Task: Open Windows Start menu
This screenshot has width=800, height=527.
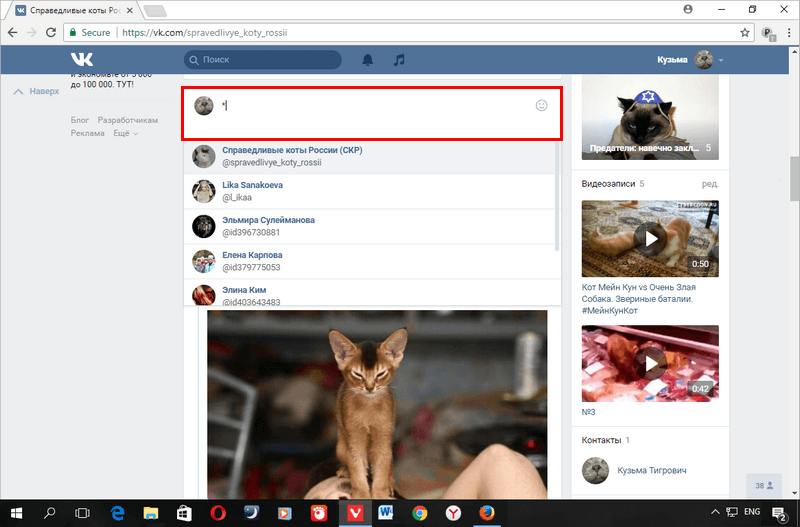Action: click(x=16, y=513)
